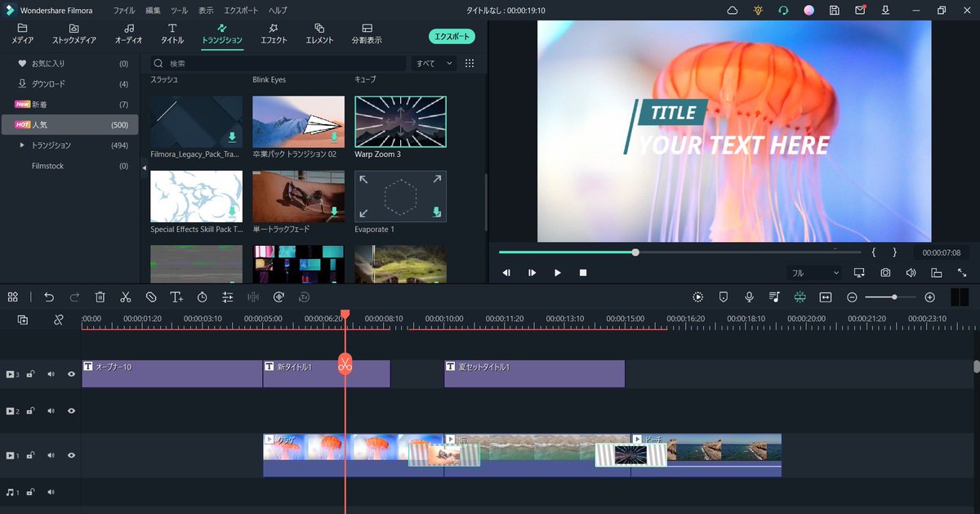
Task: Click the marker shield icon
Action: pyautogui.click(x=724, y=297)
